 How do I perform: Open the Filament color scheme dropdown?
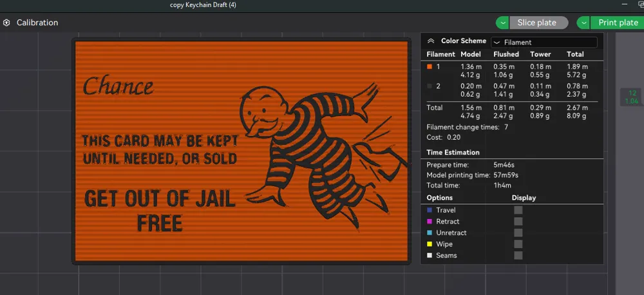[544, 42]
